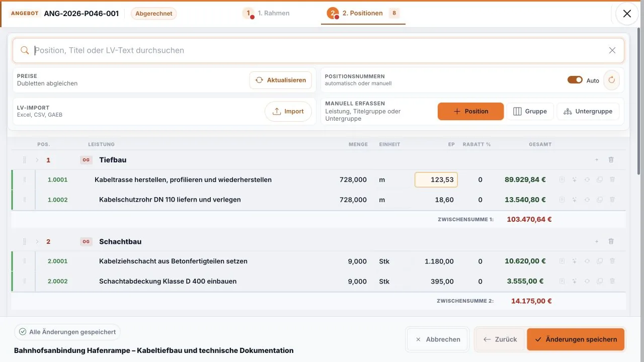Screen dimensions: 644x362
Task: Click Abbrechen to cancel
Action: 437,339
